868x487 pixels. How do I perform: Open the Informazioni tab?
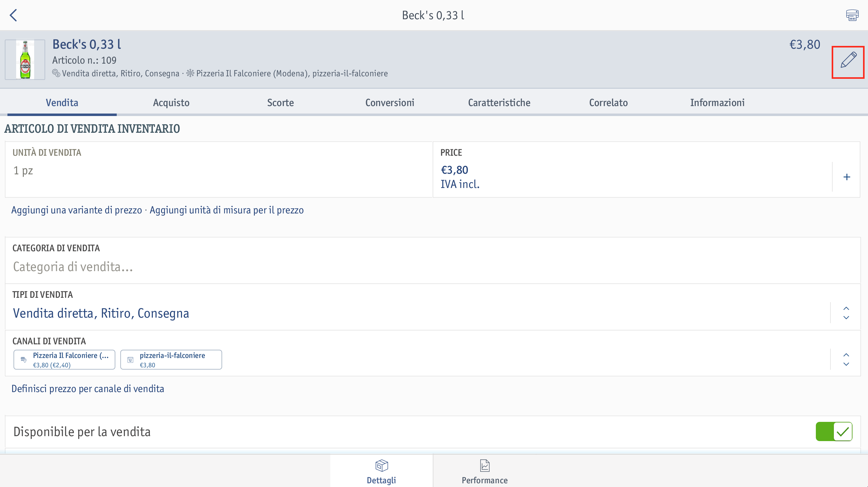point(717,102)
